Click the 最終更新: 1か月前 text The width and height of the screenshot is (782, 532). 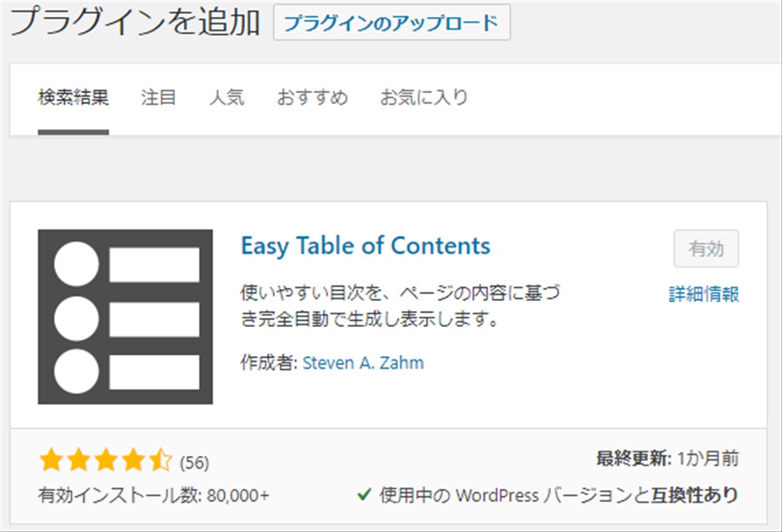667,459
